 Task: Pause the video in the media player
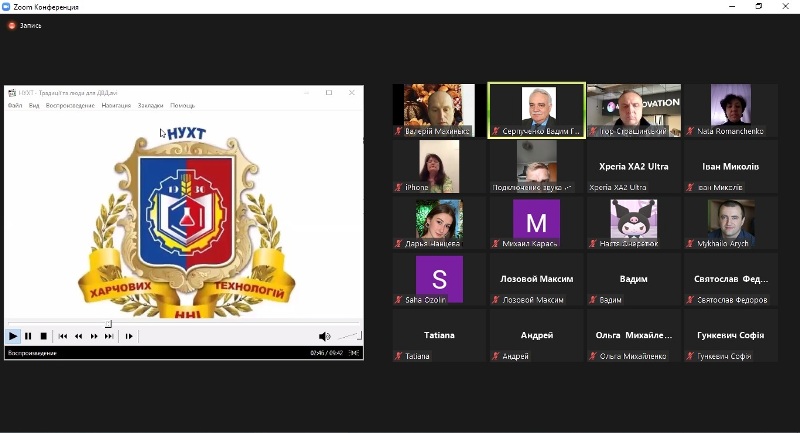coord(28,336)
